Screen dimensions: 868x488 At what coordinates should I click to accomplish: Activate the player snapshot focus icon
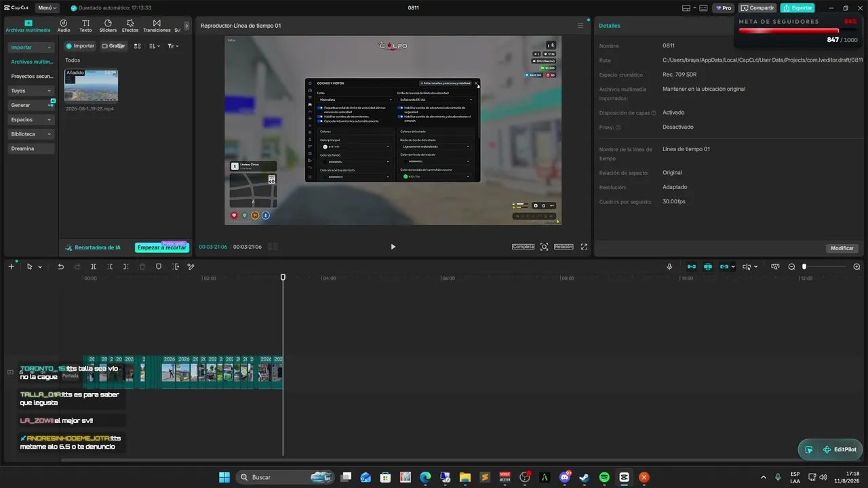click(544, 247)
